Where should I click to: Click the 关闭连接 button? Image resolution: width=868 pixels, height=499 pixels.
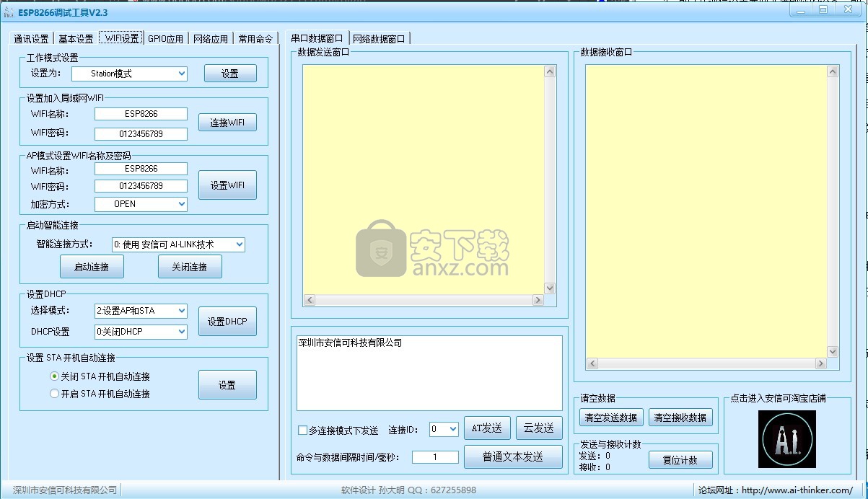pyautogui.click(x=190, y=267)
